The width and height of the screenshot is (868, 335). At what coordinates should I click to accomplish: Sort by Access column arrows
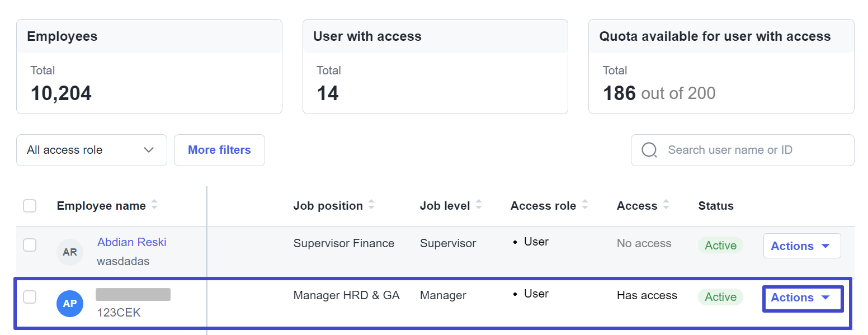pos(666,206)
